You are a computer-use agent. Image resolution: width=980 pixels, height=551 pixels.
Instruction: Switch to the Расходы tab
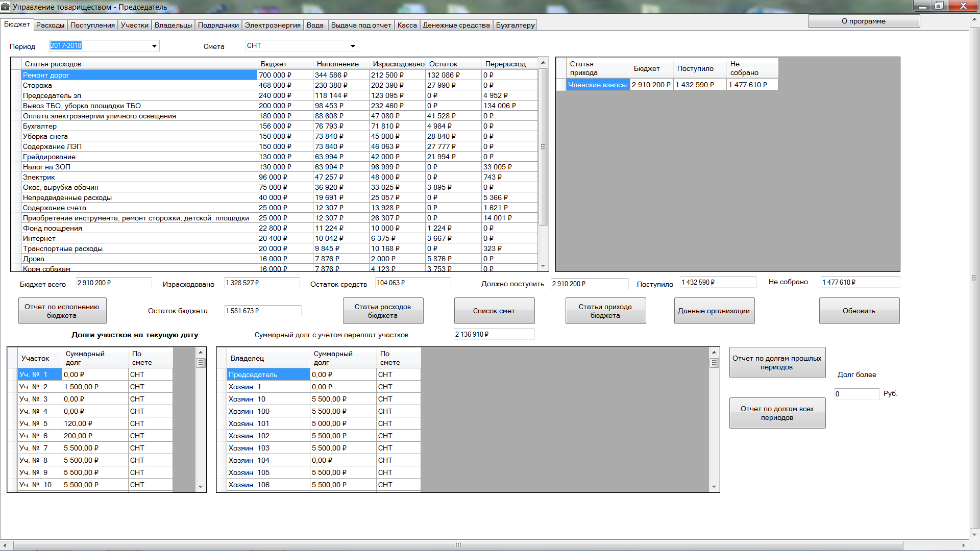[50, 25]
